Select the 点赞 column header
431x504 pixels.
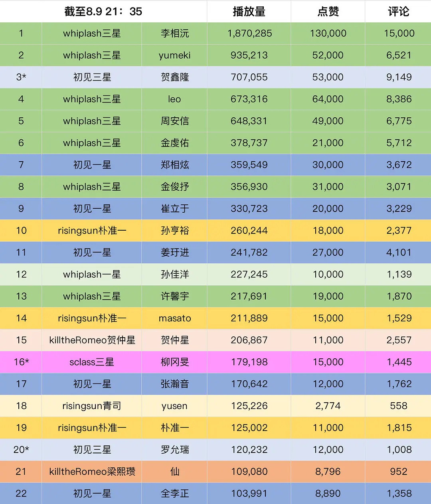(328, 12)
